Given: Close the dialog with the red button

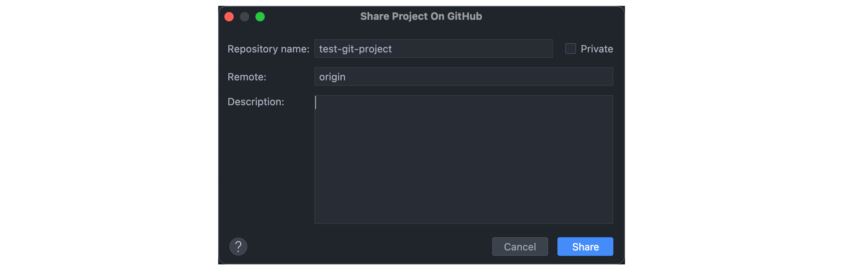Looking at the screenshot, I should [229, 17].
